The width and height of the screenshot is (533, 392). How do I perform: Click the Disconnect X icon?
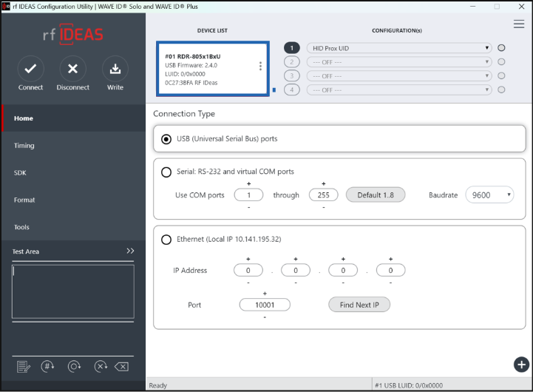(72, 69)
